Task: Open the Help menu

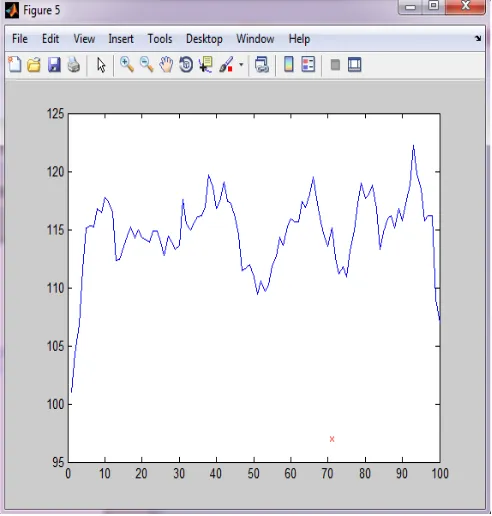Action: [299, 39]
